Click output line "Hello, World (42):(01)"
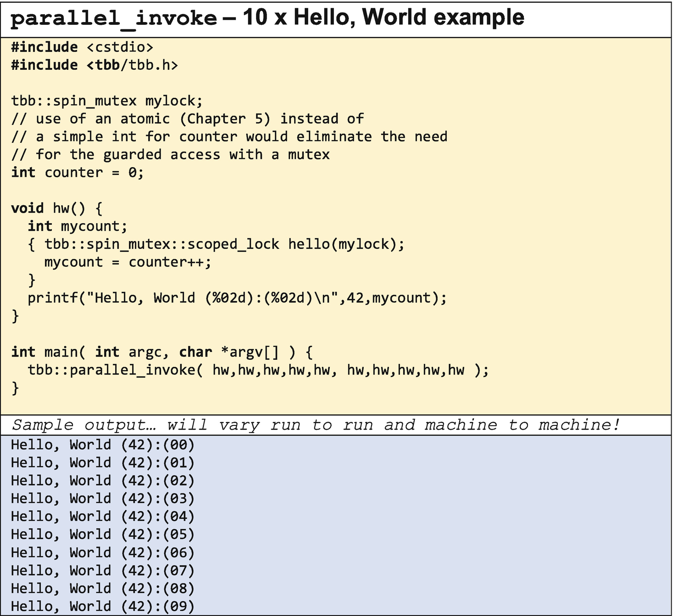673x616 pixels. point(103,463)
